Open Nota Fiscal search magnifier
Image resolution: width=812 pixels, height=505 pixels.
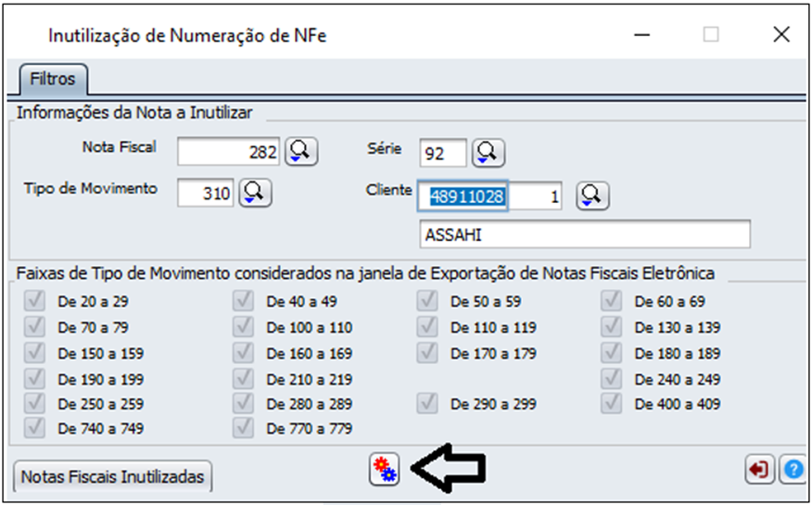click(x=300, y=151)
